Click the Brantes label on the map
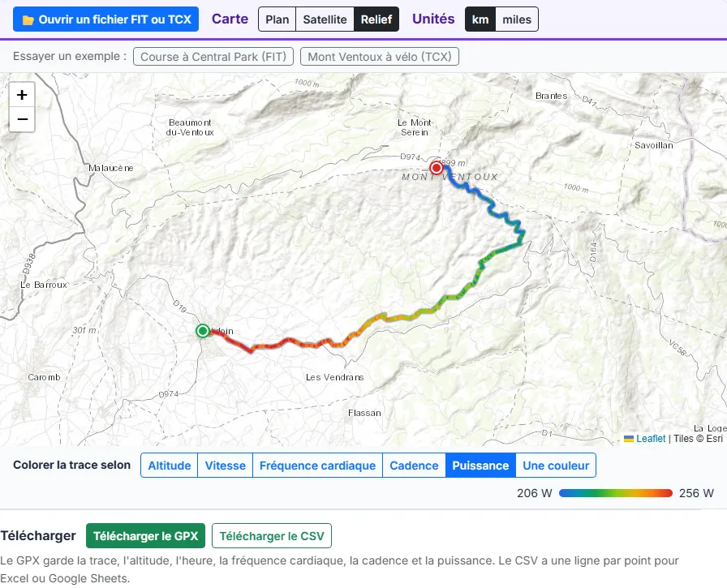 tap(551, 96)
